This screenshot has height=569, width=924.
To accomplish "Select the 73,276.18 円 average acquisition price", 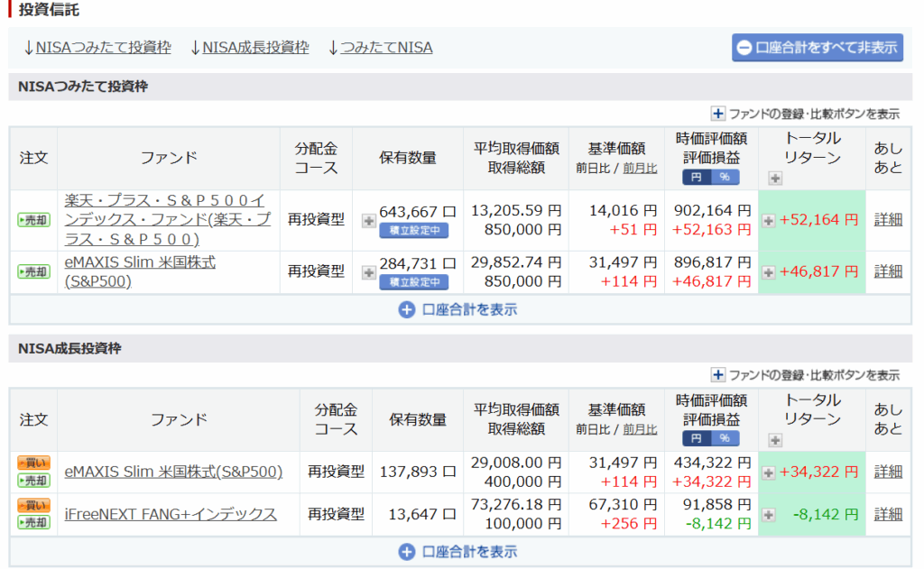I will pyautogui.click(x=516, y=505).
